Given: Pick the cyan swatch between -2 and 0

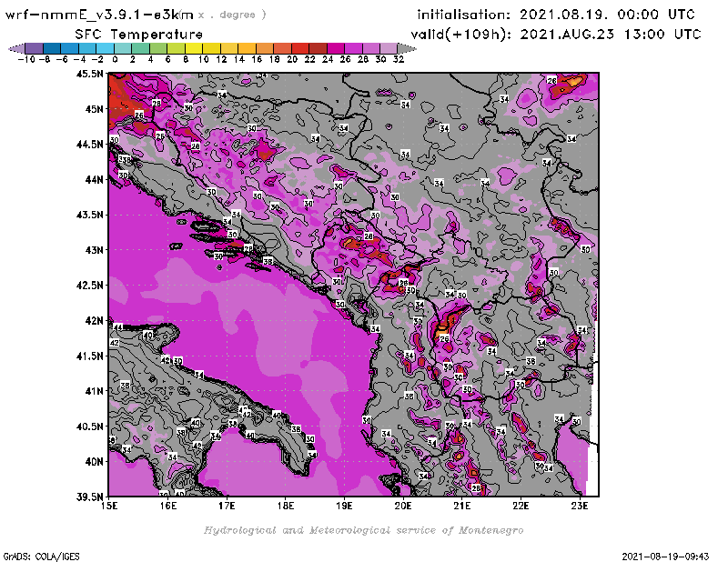Looking at the screenshot, I should click(106, 48).
